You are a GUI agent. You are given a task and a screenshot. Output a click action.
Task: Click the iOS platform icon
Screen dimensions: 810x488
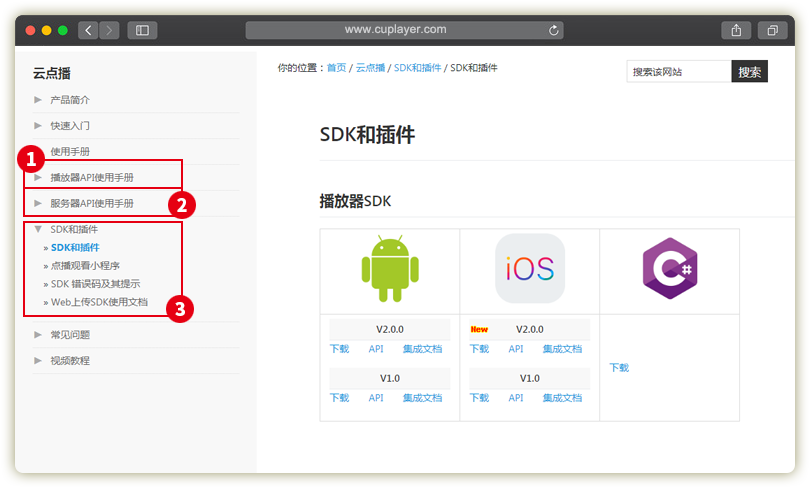[529, 268]
